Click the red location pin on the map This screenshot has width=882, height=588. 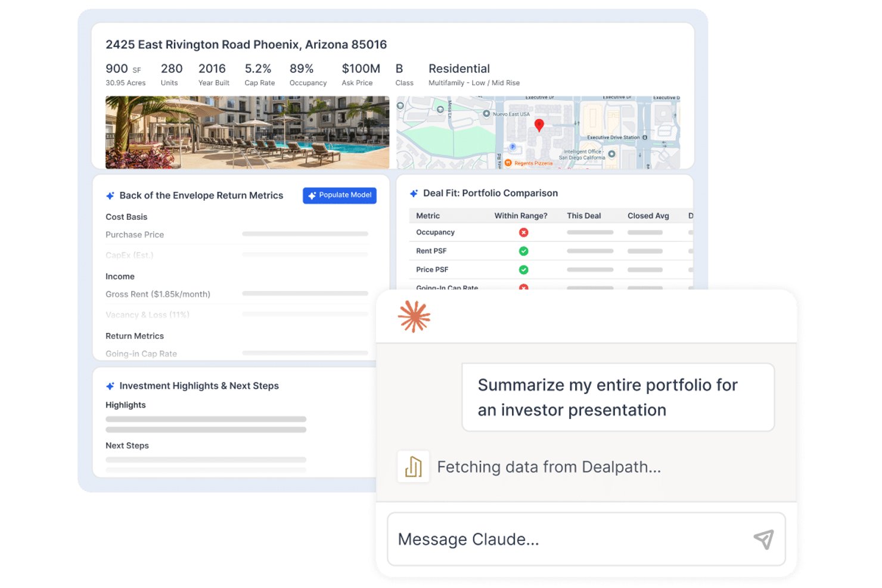pyautogui.click(x=539, y=125)
